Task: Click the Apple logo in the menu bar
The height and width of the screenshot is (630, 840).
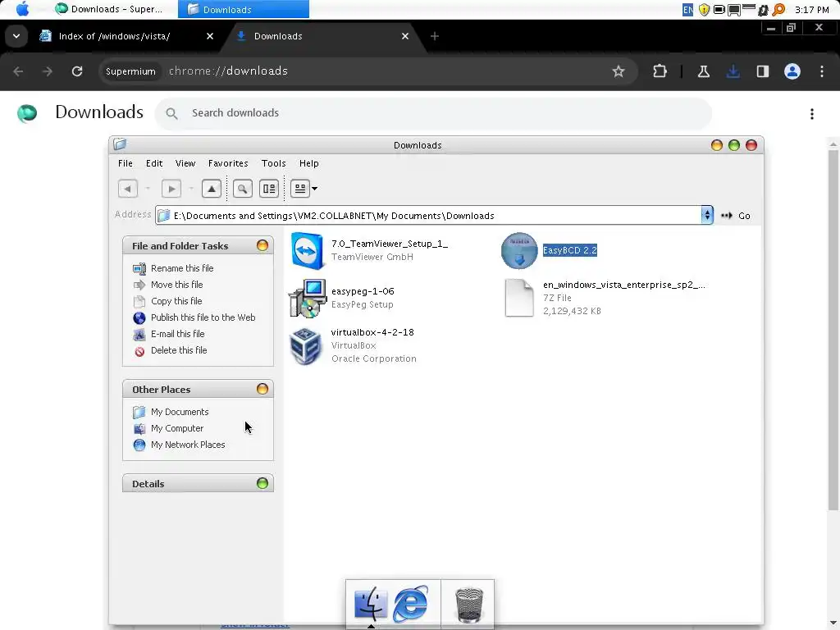Action: point(22,8)
